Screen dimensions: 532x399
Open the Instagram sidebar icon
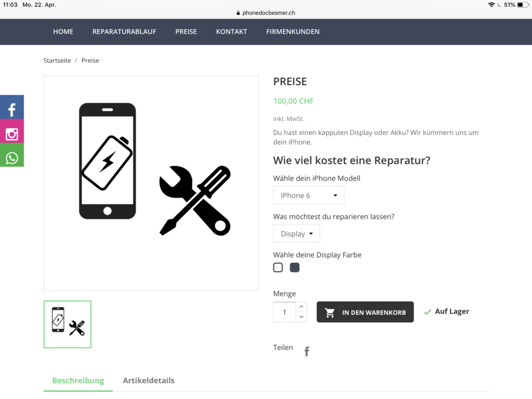(12, 133)
